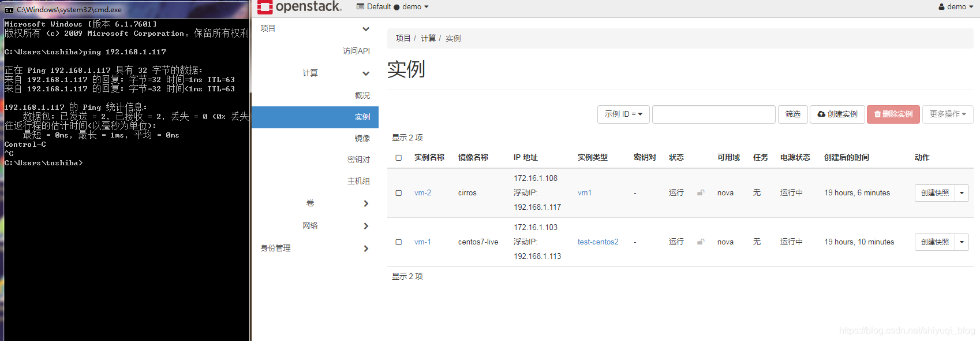Open action dropdown arrow for vm-1

pos(962,242)
